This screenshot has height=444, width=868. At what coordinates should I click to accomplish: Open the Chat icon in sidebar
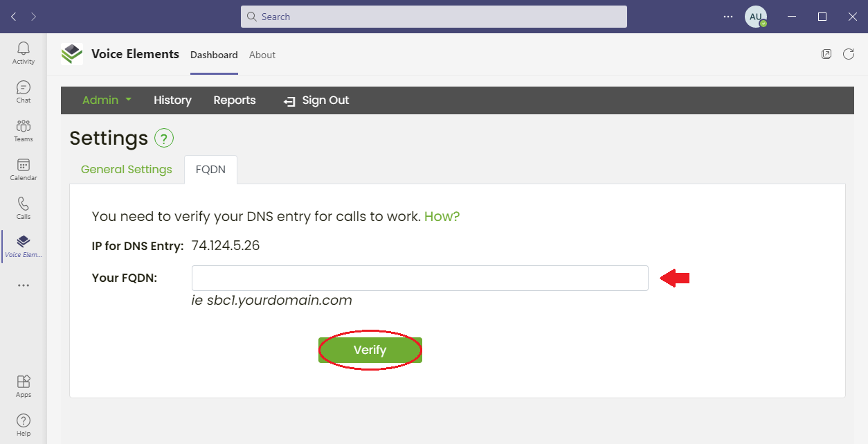pos(24,87)
